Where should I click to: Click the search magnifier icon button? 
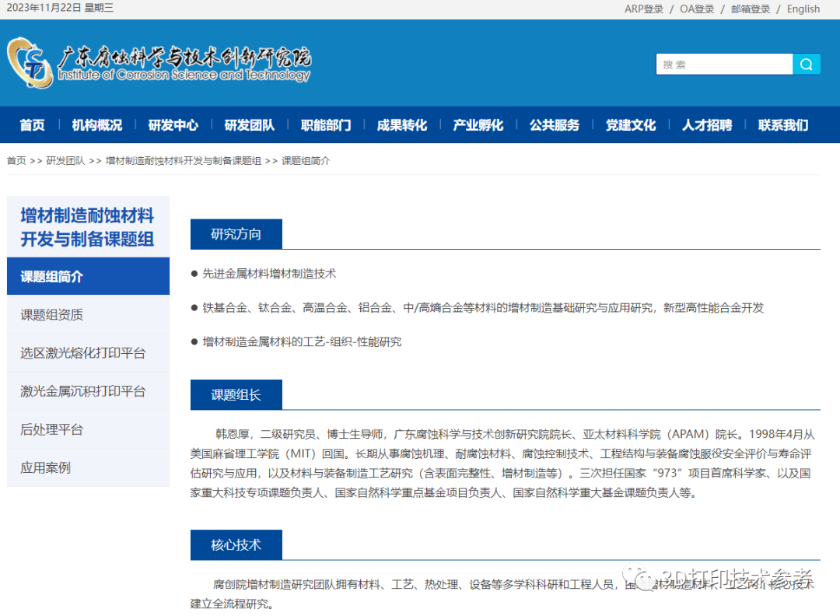(807, 65)
